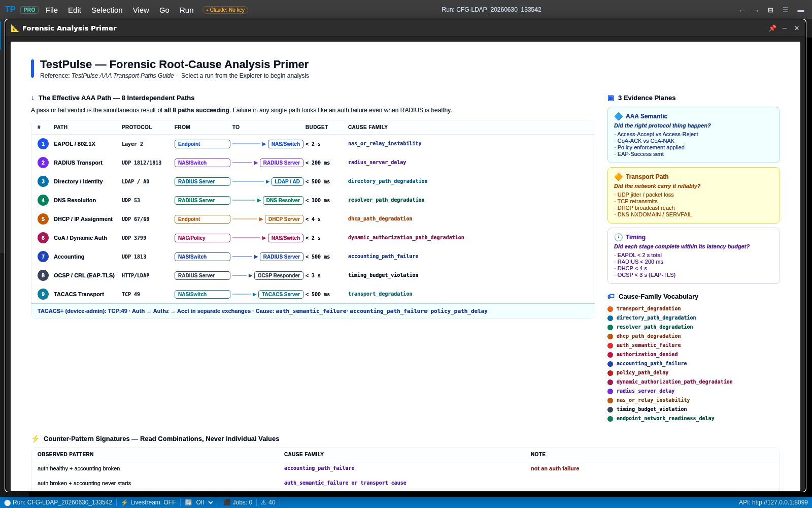
Task: Click the Endpoint box in EAPOL row
Action: pyautogui.click(x=202, y=144)
